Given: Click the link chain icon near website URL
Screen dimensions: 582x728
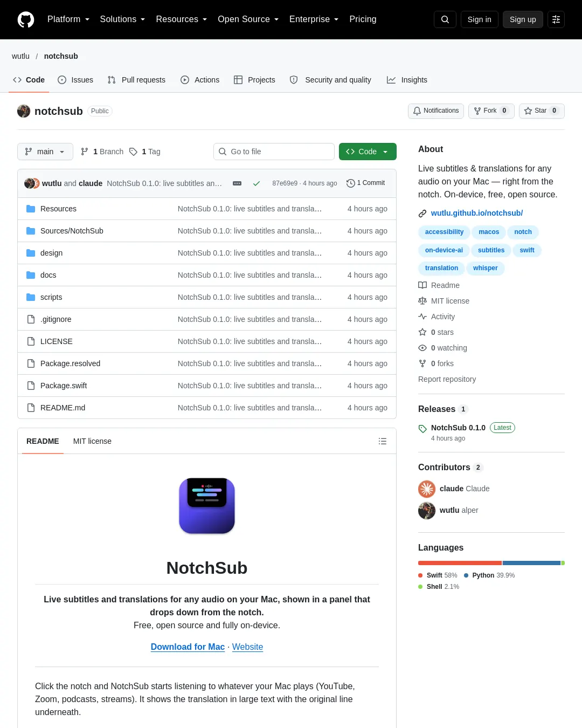Looking at the screenshot, I should 422,214.
